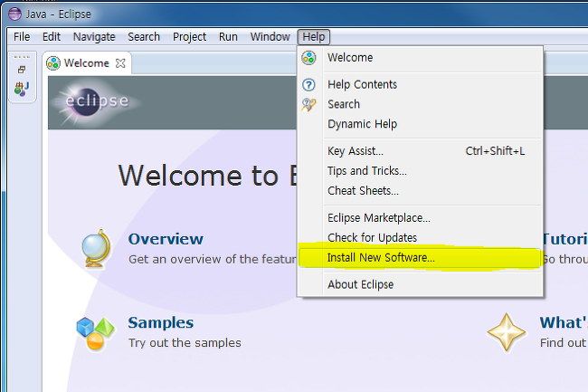Open the Window menu
Image resolution: width=588 pixels, height=392 pixels.
(x=270, y=37)
